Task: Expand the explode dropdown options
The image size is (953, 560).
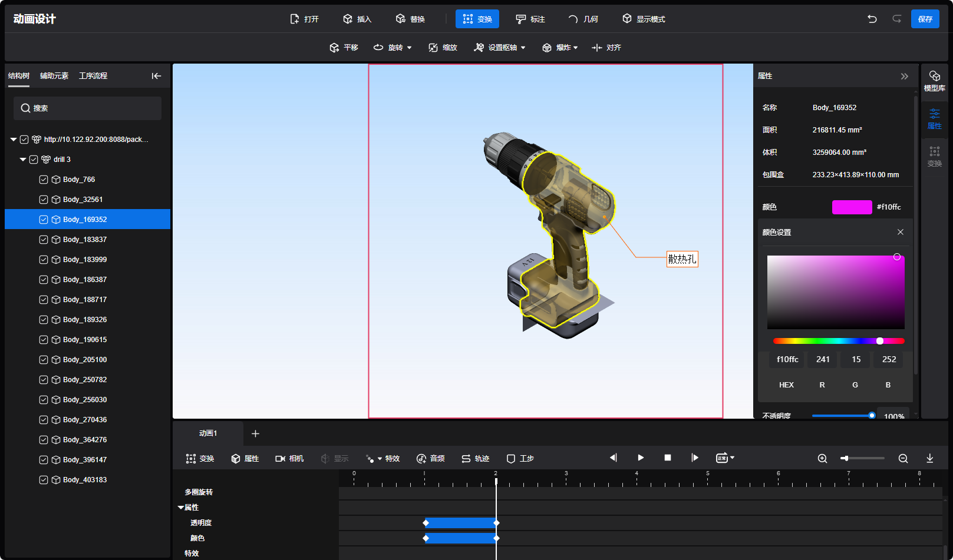Action: [575, 48]
